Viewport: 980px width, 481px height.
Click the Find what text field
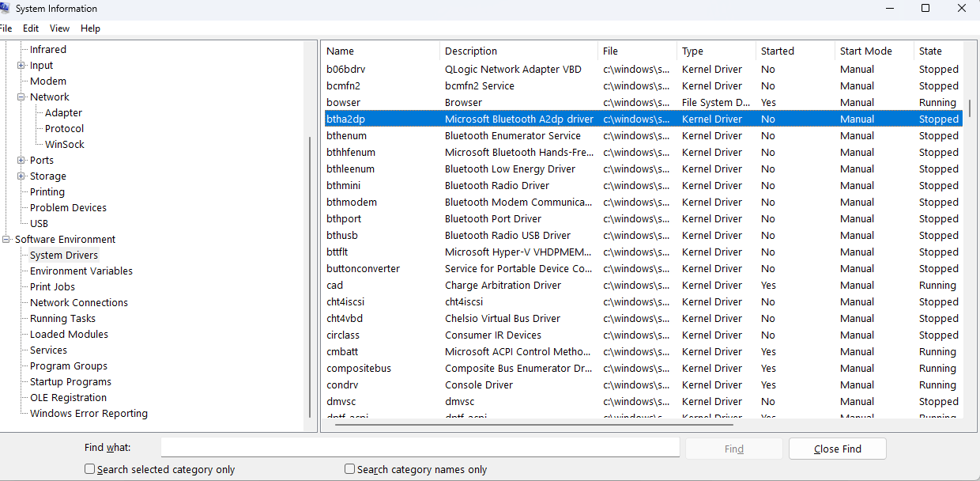pyautogui.click(x=420, y=448)
